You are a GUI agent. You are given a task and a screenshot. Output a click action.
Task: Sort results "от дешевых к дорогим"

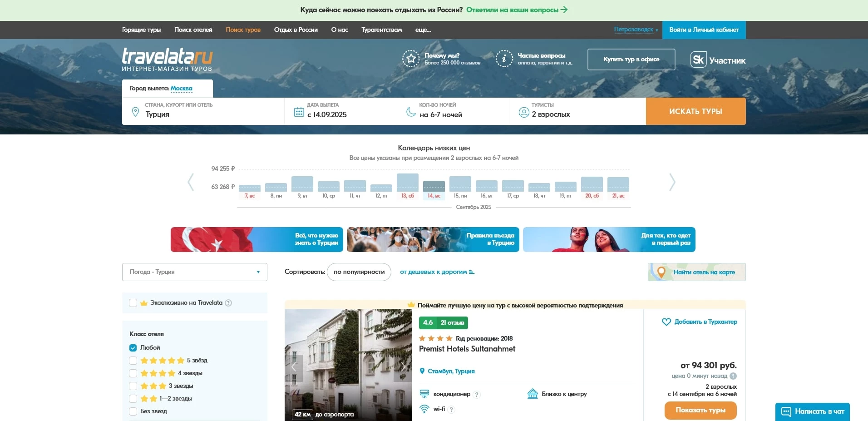tap(437, 272)
